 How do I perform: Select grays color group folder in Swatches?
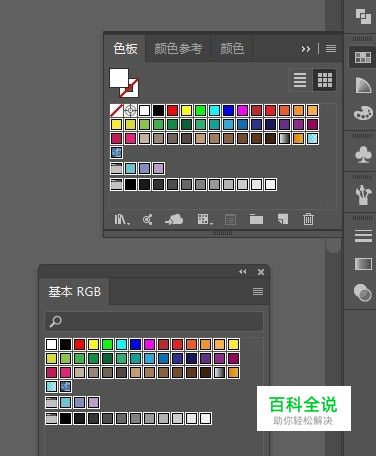(116, 184)
